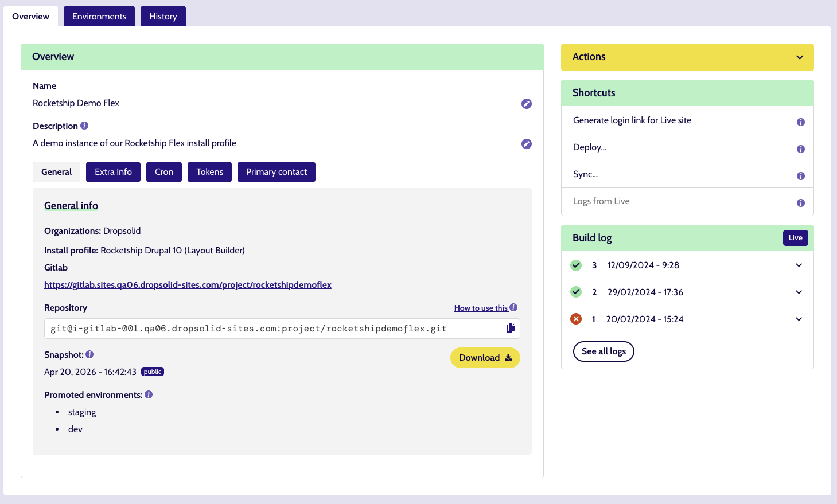Edit the Description pencil icon

[x=527, y=144]
